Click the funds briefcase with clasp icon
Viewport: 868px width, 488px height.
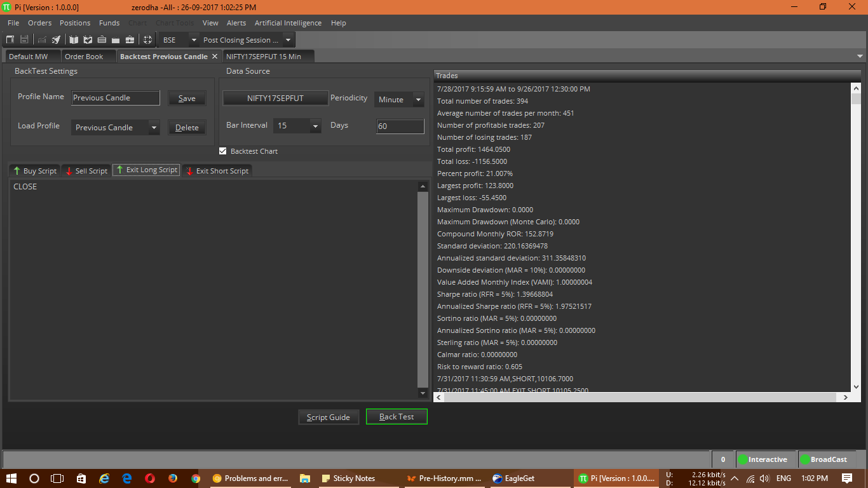[130, 39]
